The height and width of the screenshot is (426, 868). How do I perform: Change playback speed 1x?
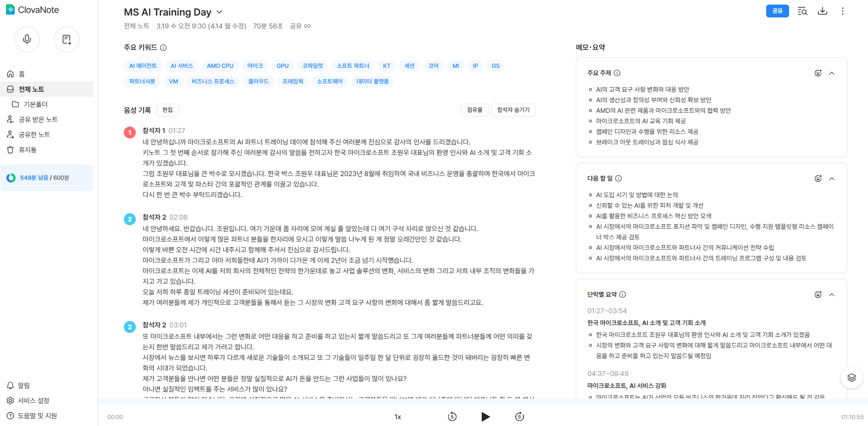click(398, 417)
